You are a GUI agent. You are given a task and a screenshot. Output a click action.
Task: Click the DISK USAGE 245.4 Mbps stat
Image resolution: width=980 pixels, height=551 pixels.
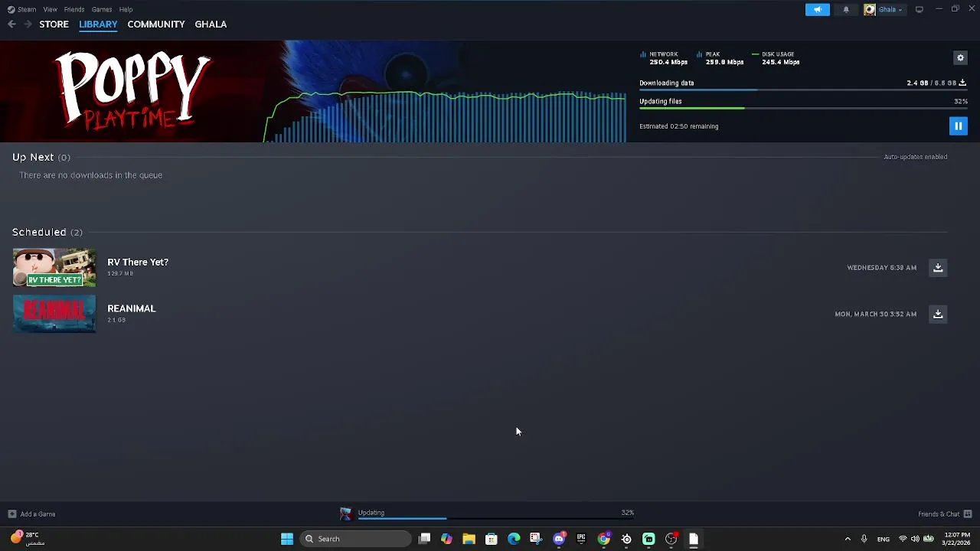(776, 58)
